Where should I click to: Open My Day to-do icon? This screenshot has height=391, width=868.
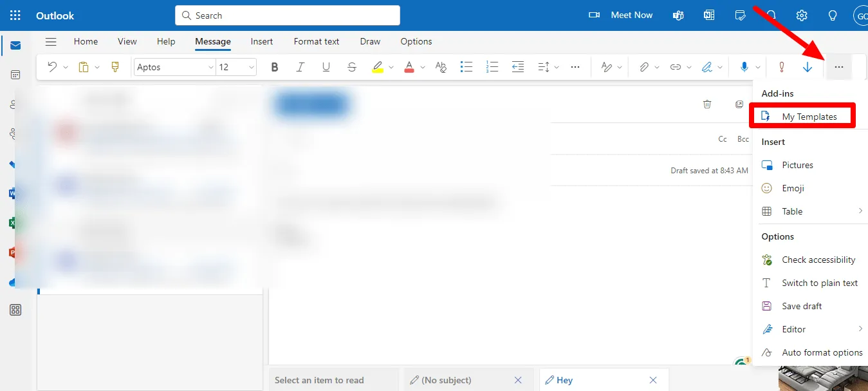click(x=740, y=15)
